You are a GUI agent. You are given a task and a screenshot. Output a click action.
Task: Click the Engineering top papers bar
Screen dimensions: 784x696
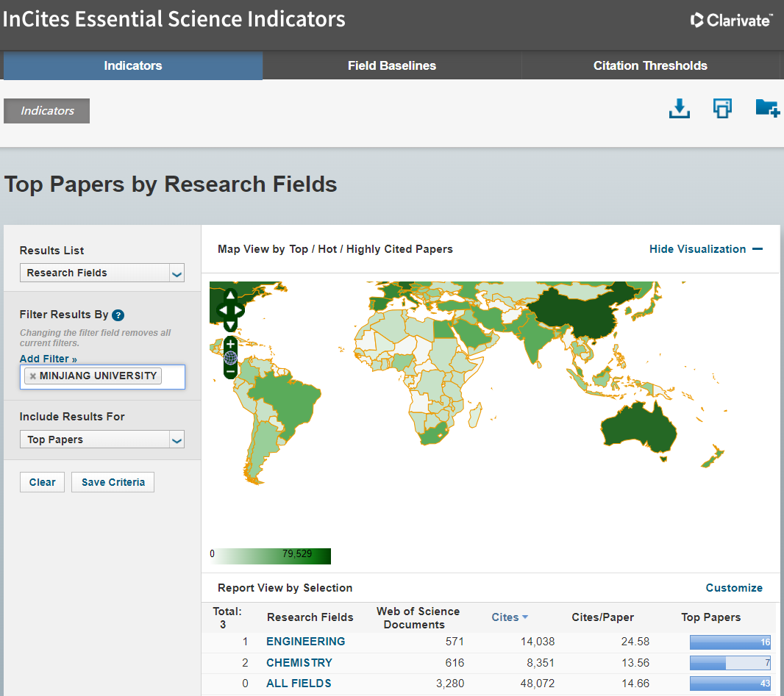(730, 642)
